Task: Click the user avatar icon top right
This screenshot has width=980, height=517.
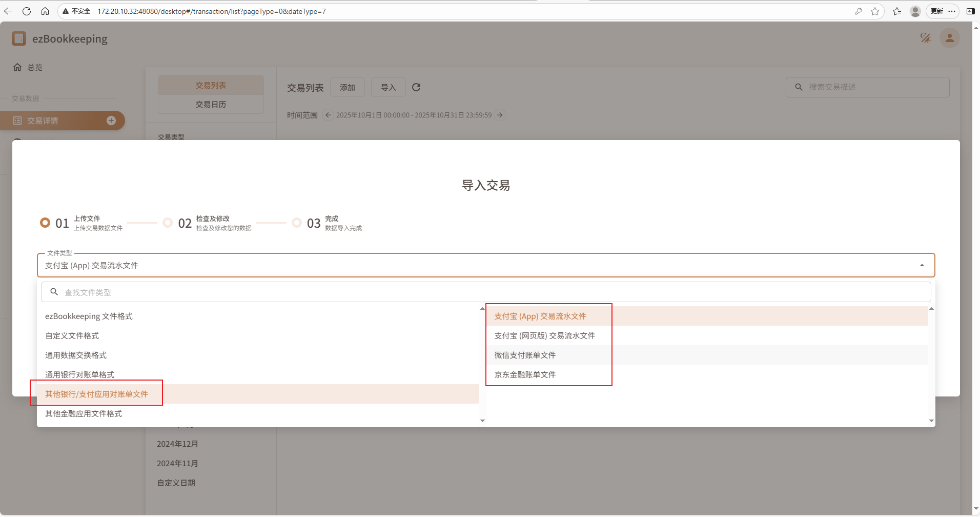Action: click(949, 38)
